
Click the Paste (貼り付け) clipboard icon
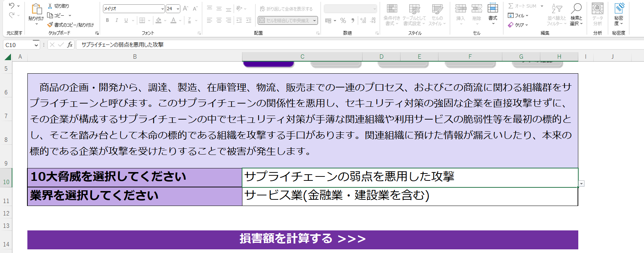pyautogui.click(x=36, y=9)
